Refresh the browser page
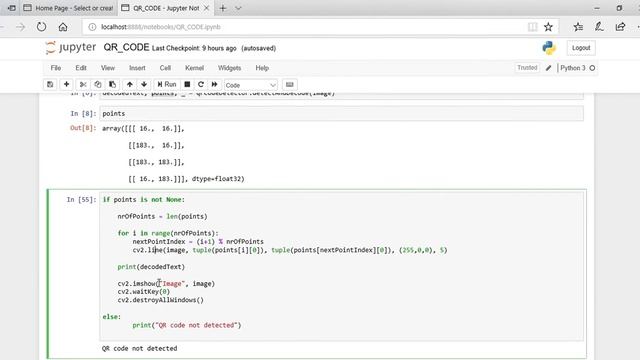640x360 pixels. pos(41,27)
